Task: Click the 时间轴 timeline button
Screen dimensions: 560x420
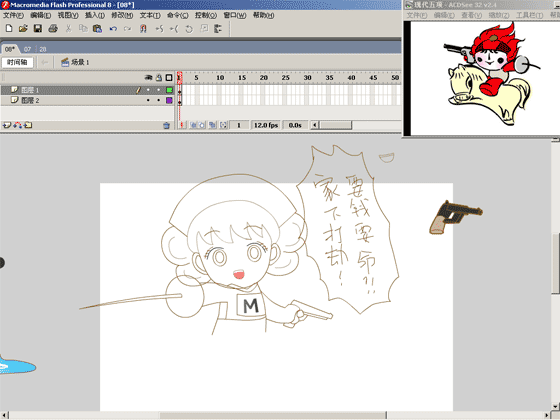Action: tap(17, 62)
